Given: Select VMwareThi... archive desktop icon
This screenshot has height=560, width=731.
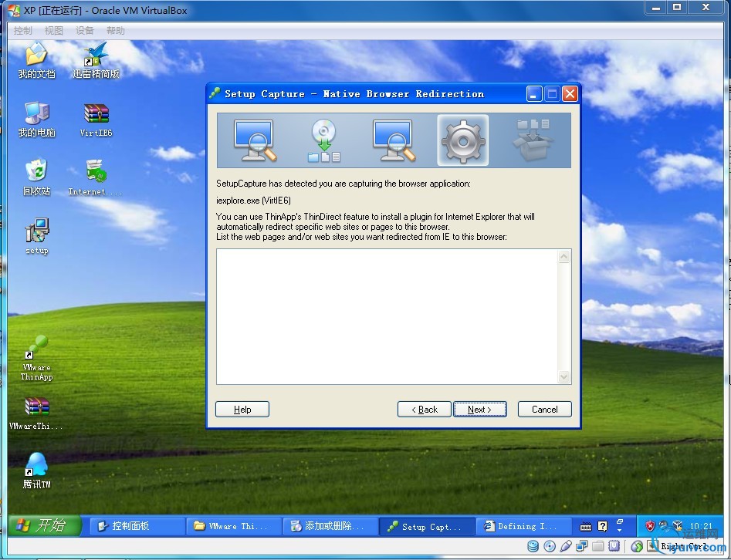Looking at the screenshot, I should (x=36, y=413).
